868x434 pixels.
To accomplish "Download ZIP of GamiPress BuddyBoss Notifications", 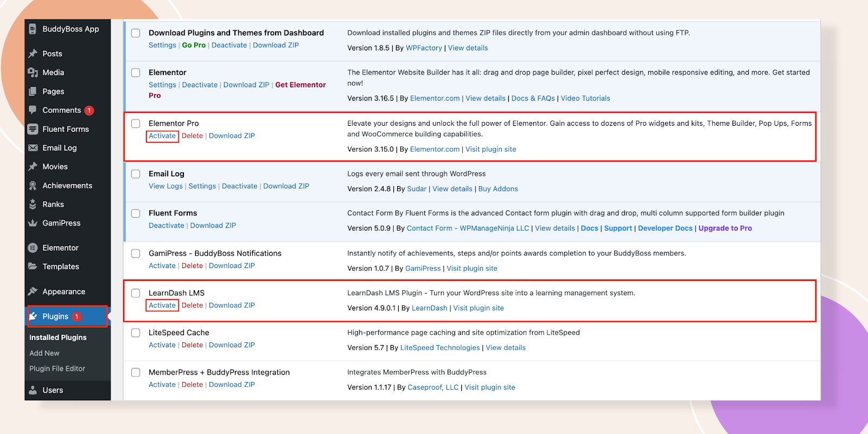I will pos(232,266).
